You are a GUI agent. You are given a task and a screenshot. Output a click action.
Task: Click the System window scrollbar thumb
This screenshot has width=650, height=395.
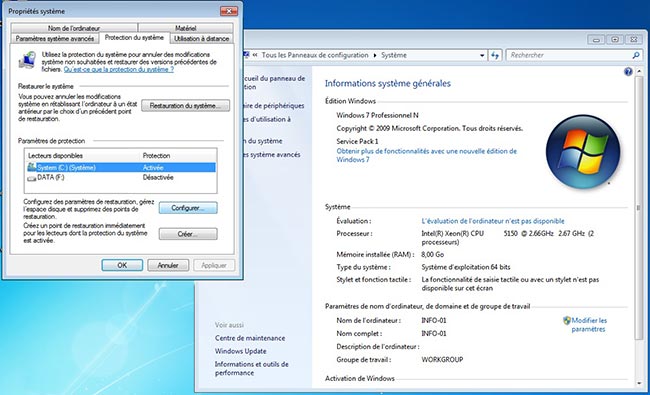(639, 207)
